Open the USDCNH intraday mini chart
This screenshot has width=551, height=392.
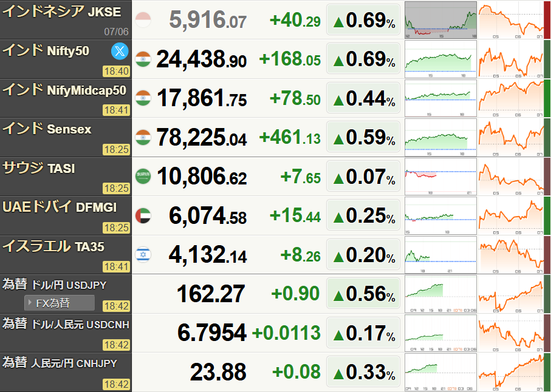tap(440, 333)
